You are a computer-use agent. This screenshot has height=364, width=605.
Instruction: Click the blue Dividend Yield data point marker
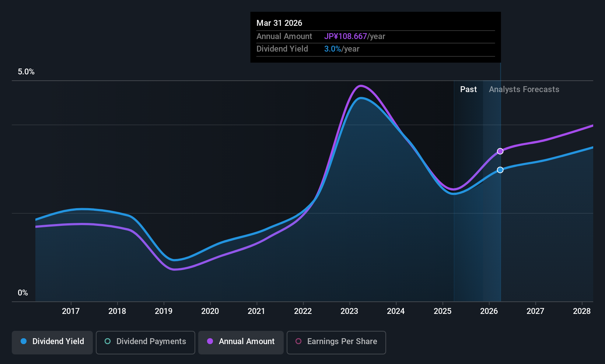pyautogui.click(x=500, y=170)
